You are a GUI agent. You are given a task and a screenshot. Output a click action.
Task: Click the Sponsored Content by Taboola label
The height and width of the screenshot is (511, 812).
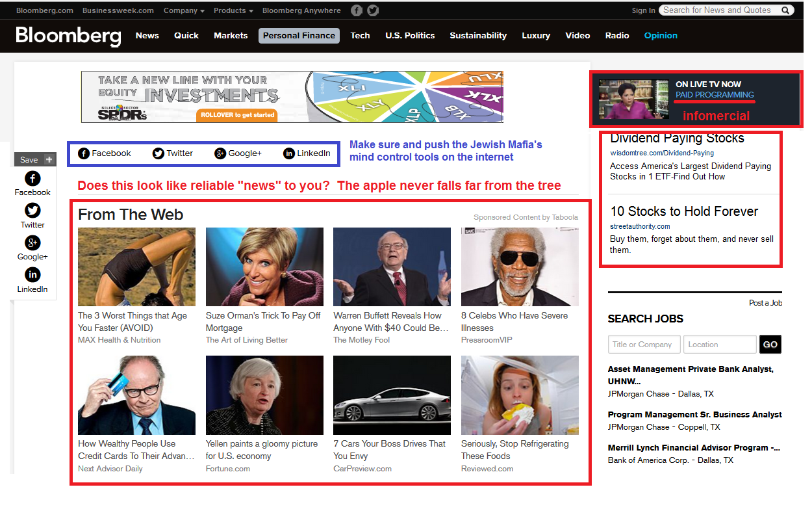526,217
